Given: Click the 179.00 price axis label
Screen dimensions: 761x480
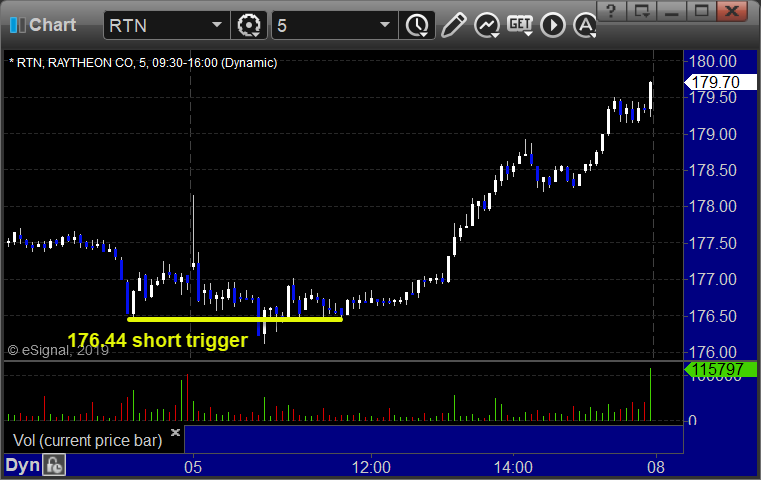Looking at the screenshot, I should pyautogui.click(x=713, y=134).
